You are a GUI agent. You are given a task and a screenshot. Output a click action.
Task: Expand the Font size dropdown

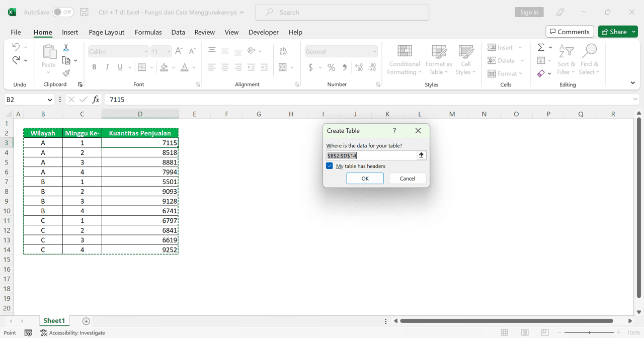point(168,51)
